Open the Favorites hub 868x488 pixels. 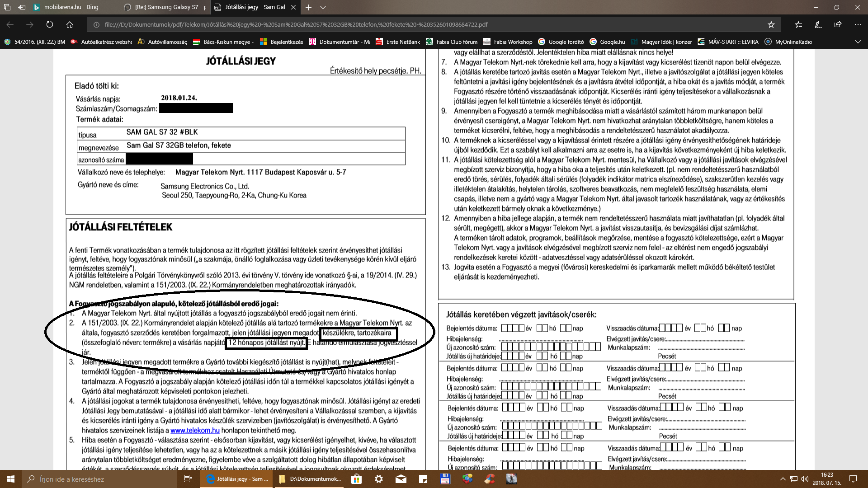click(798, 25)
